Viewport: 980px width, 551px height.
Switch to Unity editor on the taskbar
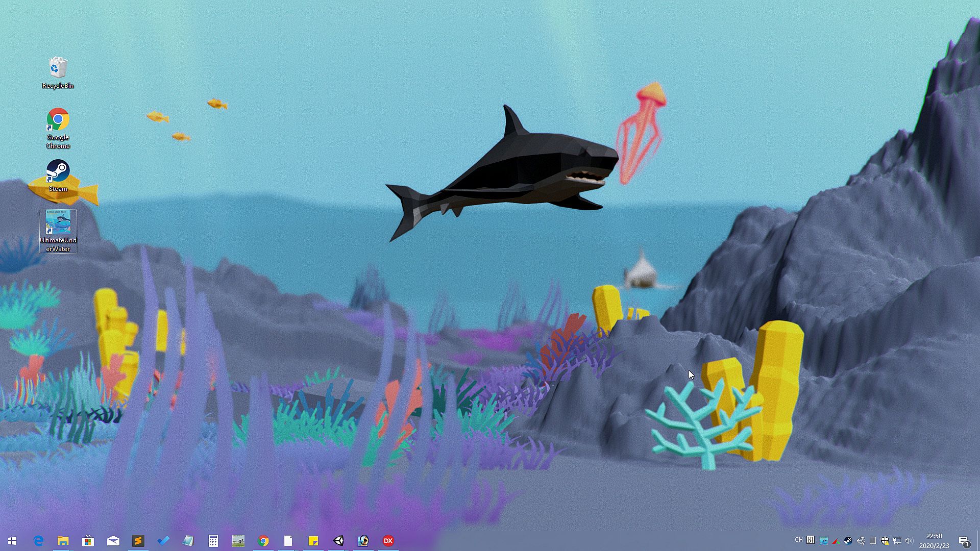(x=338, y=541)
